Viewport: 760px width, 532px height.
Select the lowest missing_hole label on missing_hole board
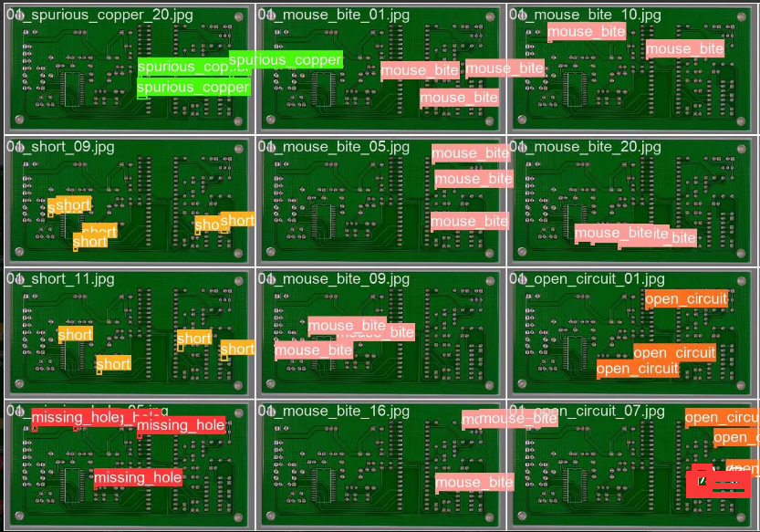coord(138,477)
